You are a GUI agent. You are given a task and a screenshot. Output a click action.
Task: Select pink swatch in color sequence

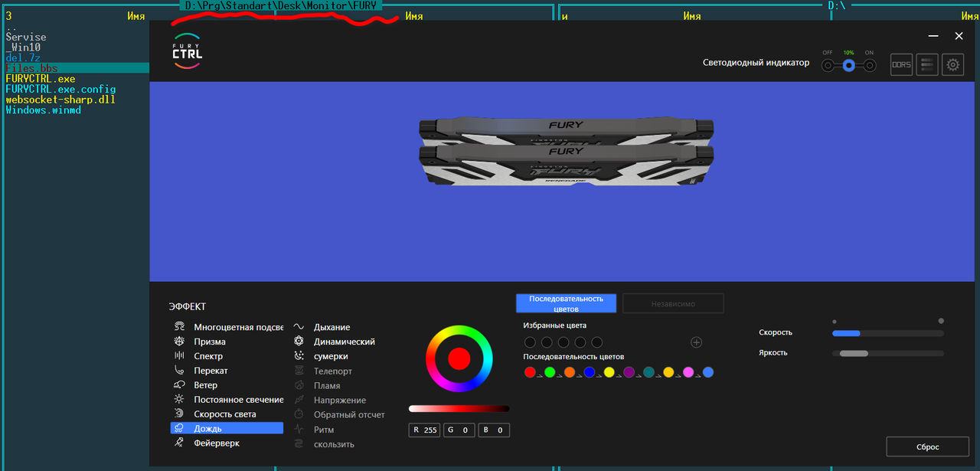(688, 372)
